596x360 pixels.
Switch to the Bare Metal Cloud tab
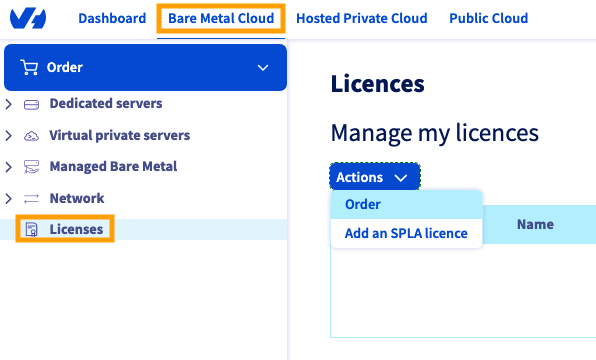[x=221, y=18]
